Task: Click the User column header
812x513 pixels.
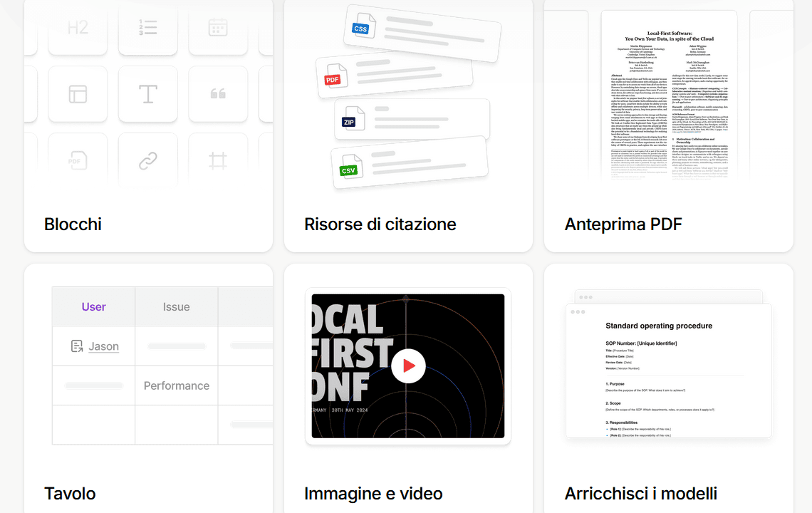Action: 94,307
